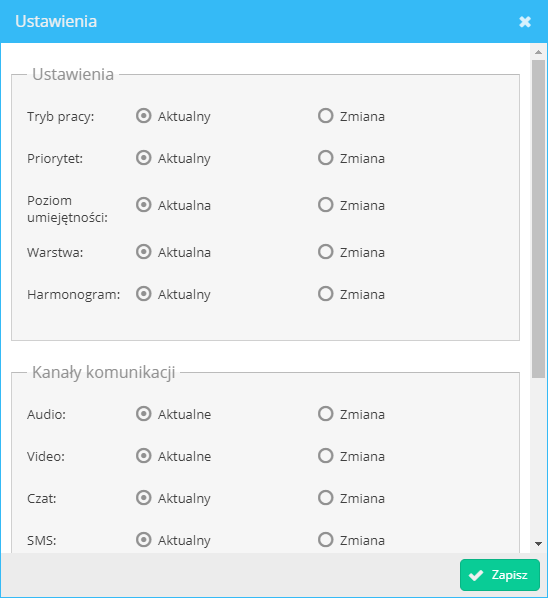Choose Zmiana option for Priorytet

coord(326,158)
